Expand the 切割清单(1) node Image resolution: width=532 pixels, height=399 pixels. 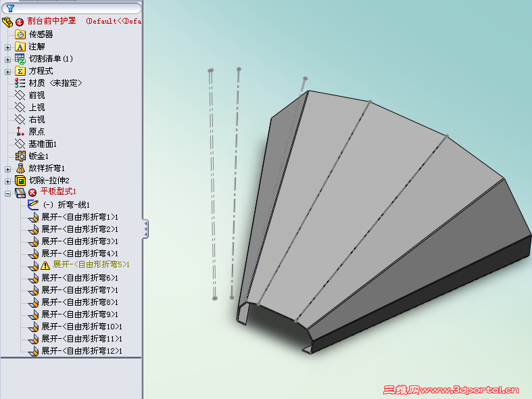coord(7,60)
